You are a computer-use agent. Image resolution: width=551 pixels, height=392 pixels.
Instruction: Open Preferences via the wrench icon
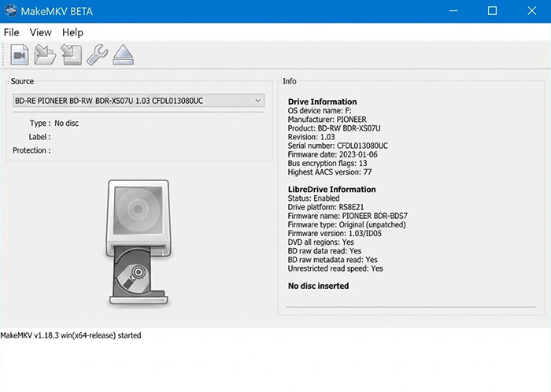coord(98,54)
